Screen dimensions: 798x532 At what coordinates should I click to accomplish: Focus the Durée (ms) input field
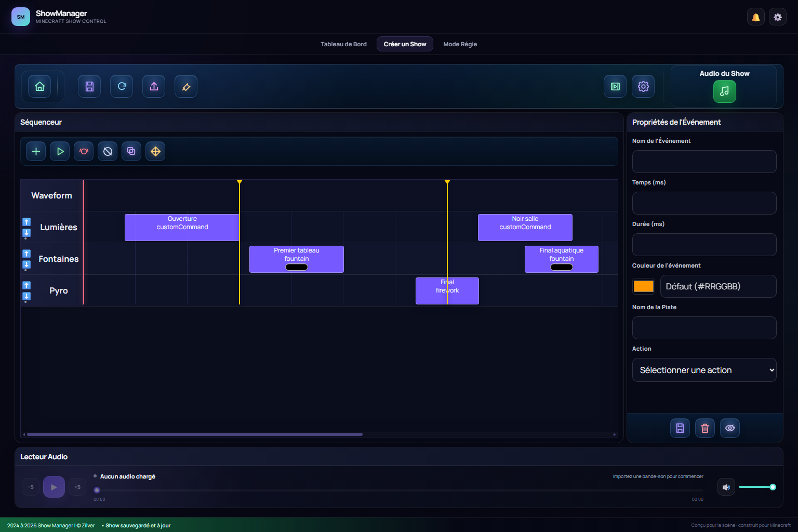coord(704,245)
